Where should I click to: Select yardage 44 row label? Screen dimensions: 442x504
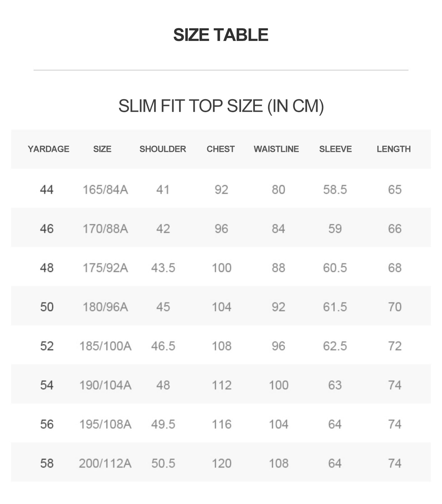coord(47,190)
